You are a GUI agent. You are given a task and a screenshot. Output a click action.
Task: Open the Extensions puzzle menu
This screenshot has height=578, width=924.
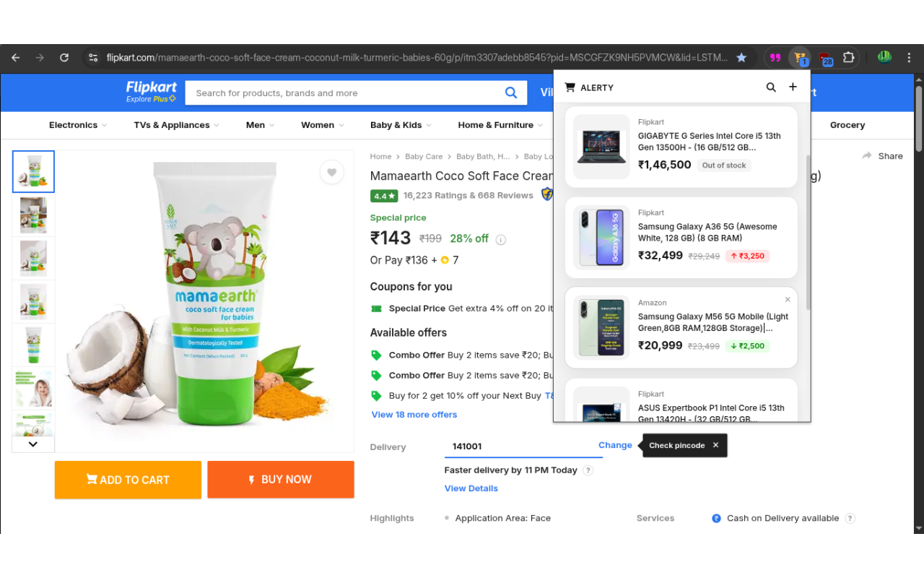pyautogui.click(x=849, y=57)
